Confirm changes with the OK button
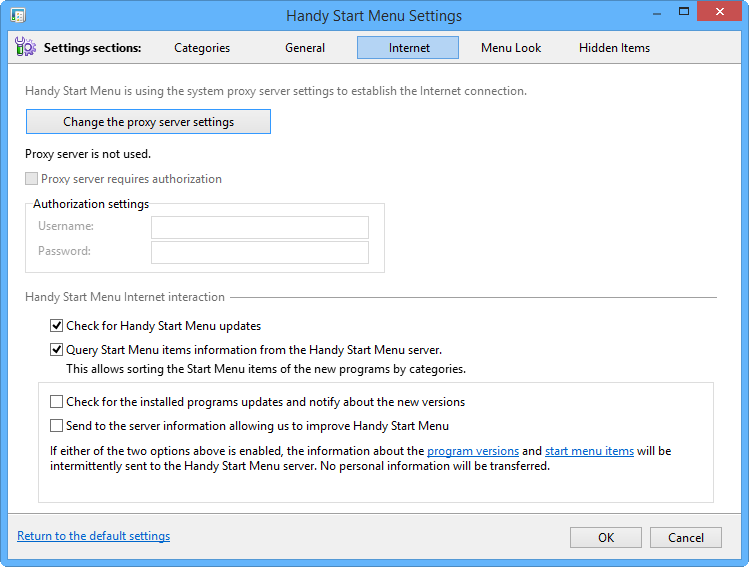Viewport: 749px width, 567px height. tap(606, 538)
